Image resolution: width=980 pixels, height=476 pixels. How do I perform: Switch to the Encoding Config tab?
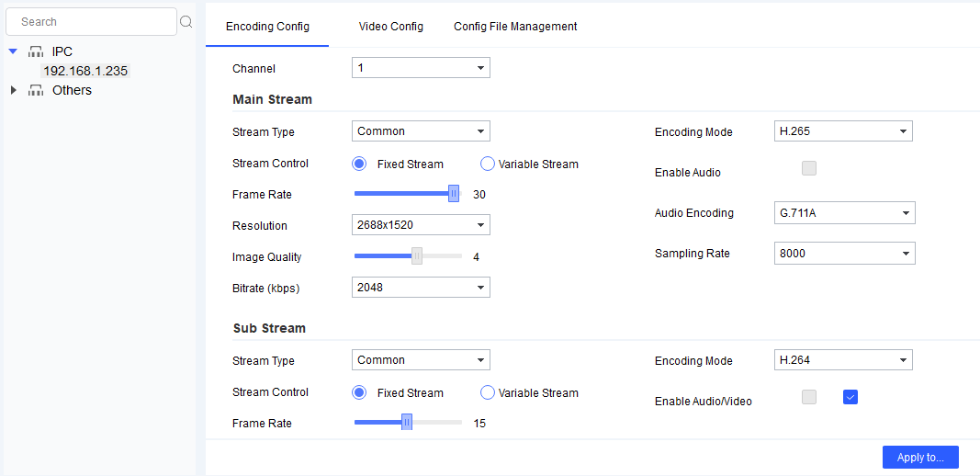(267, 27)
